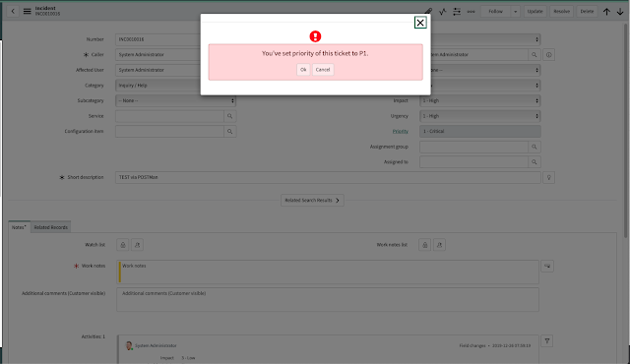Open the top-right dropdown beside Number row
The width and height of the screenshot is (630, 364).
[x=485, y=39]
